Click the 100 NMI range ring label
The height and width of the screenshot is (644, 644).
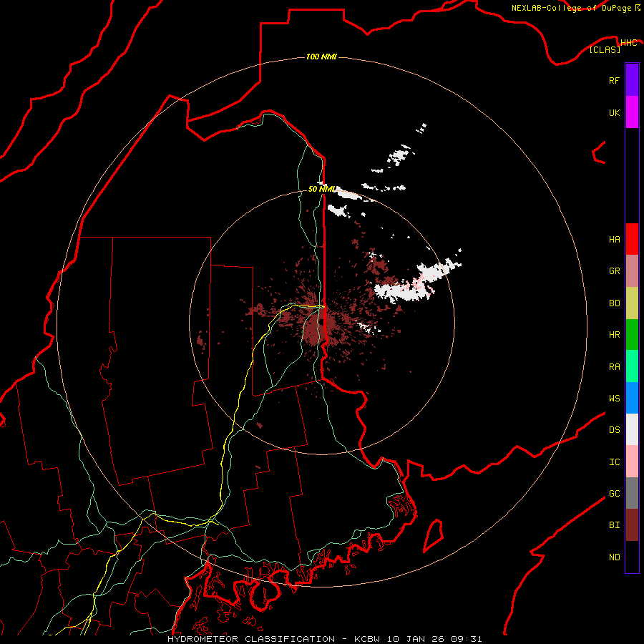(321, 57)
